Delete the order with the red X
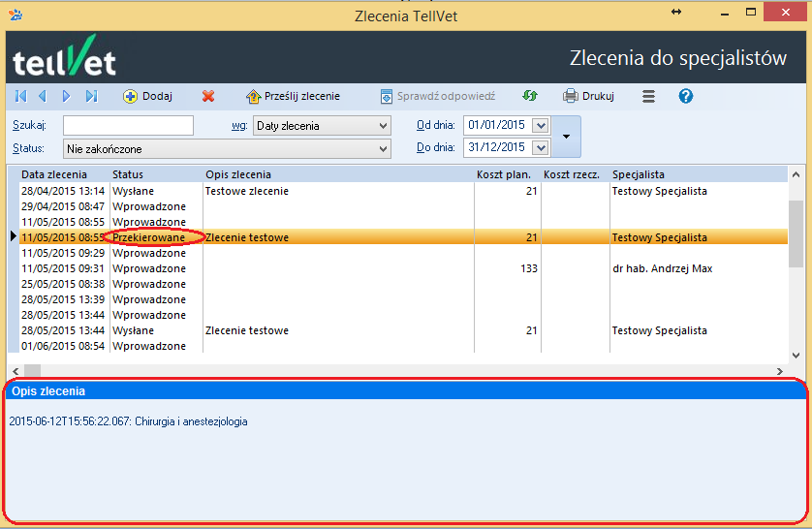The height and width of the screenshot is (529, 812). pyautogui.click(x=208, y=96)
